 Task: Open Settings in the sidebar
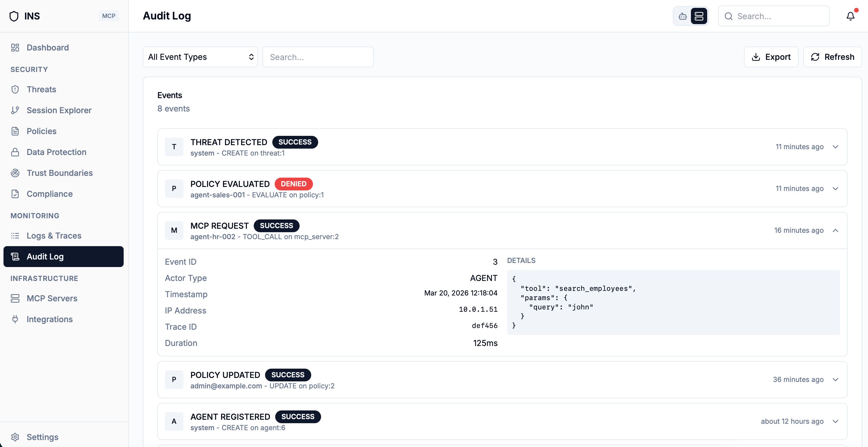tap(63, 437)
